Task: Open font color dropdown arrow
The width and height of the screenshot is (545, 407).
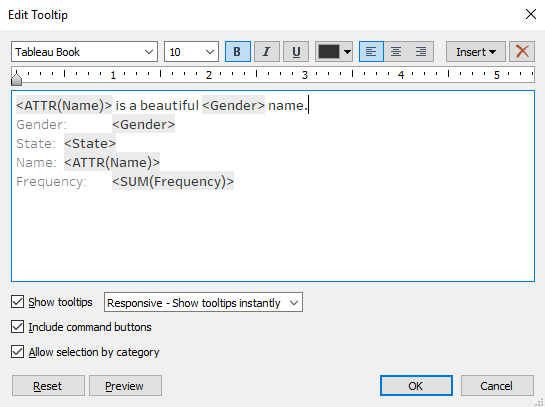Action: [347, 52]
